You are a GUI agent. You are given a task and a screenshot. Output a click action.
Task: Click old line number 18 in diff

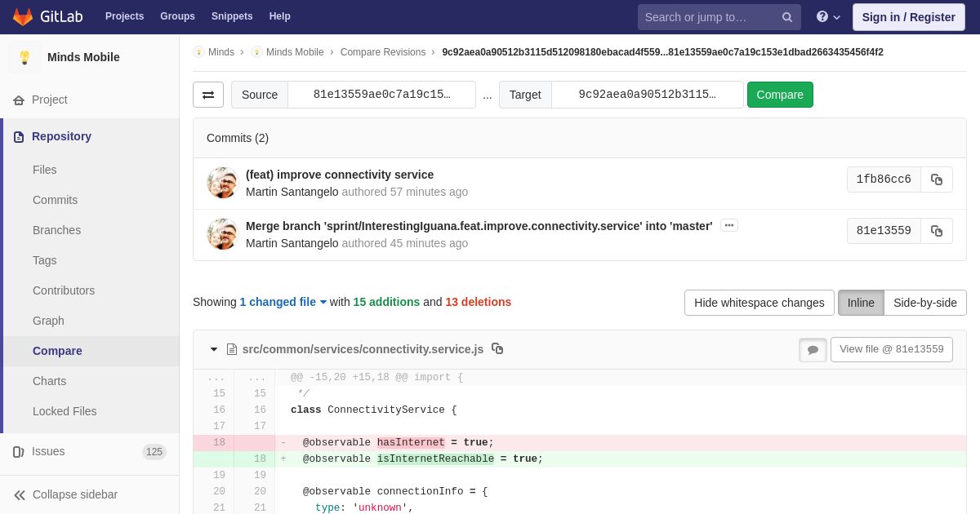(219, 442)
